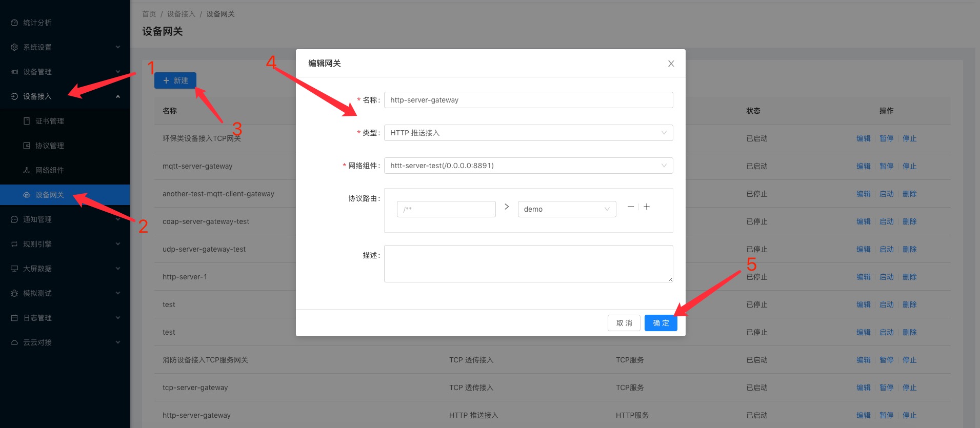The image size is (980, 428).
Task: Click the 新建 button to create gateway
Action: click(175, 80)
